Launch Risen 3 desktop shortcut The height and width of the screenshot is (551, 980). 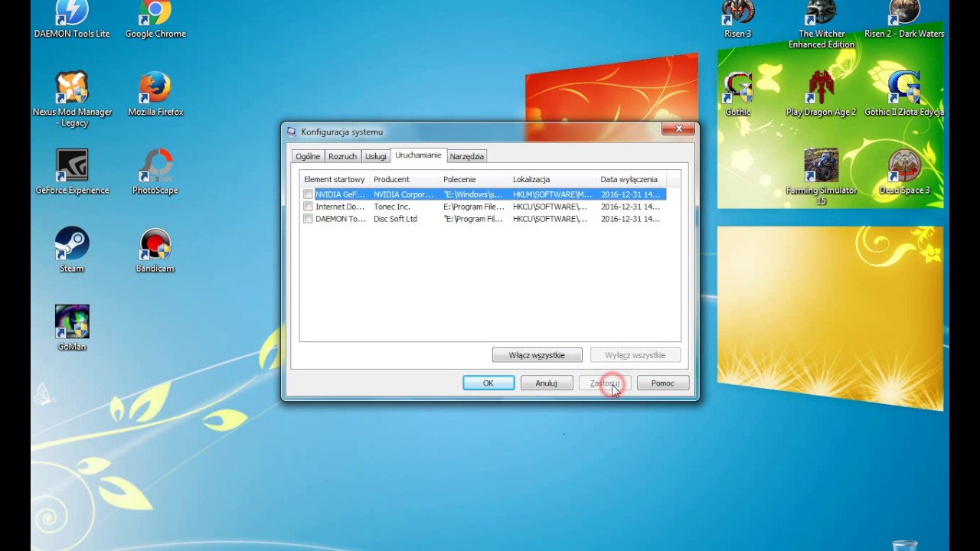point(738,19)
